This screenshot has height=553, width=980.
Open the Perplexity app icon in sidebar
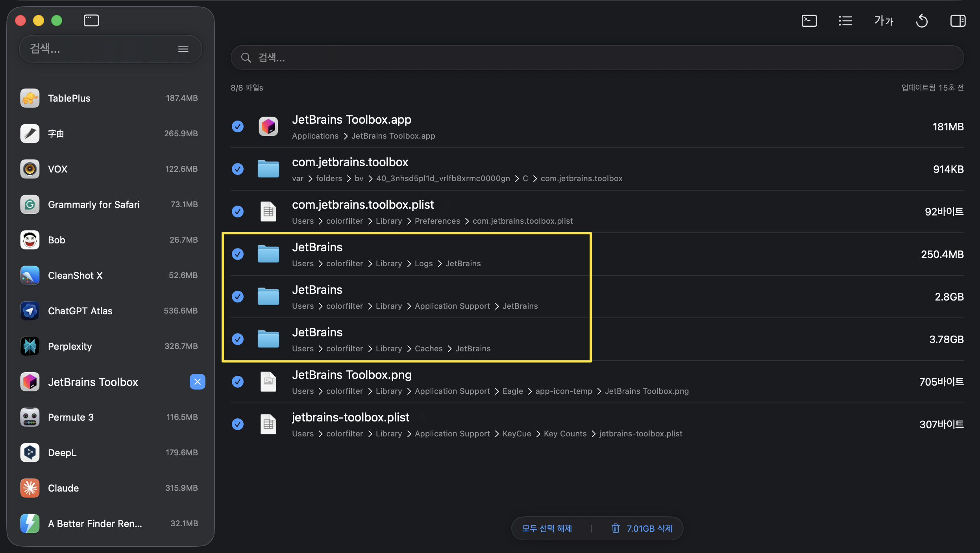click(x=30, y=346)
